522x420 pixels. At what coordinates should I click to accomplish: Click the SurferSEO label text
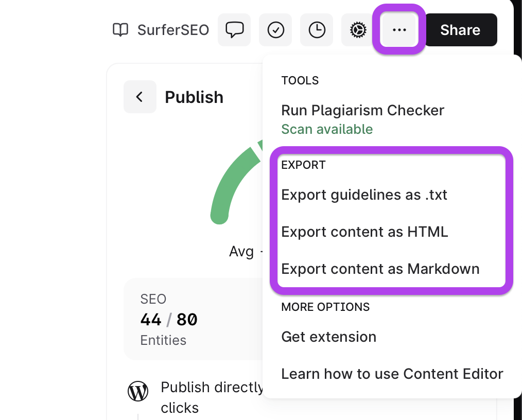[x=173, y=30]
